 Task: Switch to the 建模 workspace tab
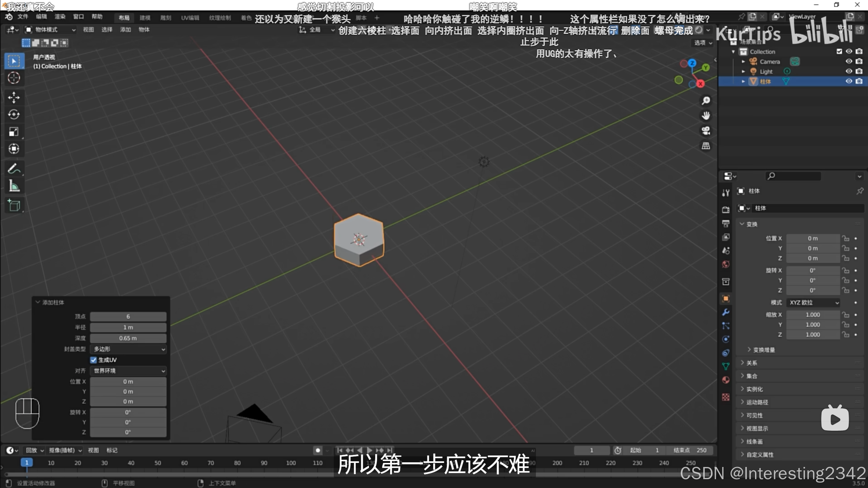point(145,18)
